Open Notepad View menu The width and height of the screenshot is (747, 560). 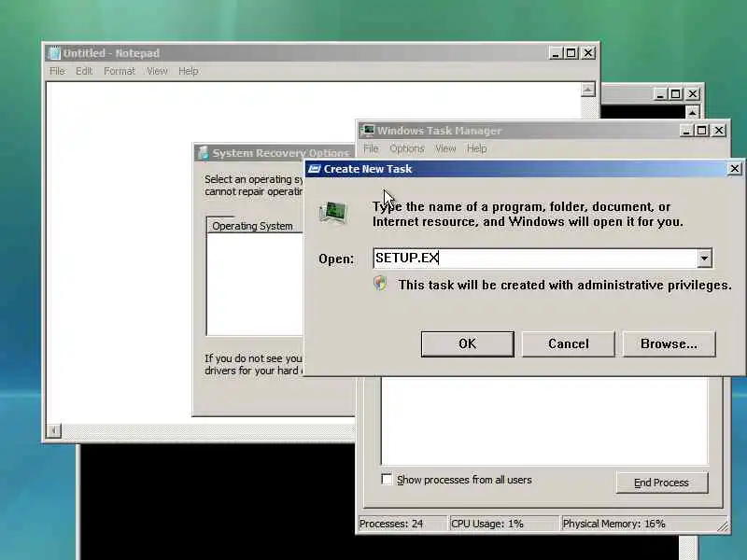pyautogui.click(x=157, y=71)
